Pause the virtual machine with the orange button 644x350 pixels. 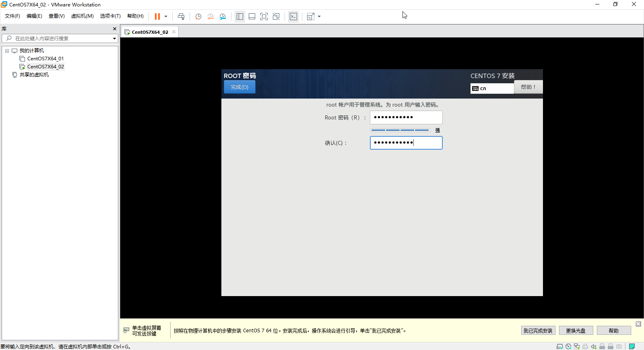[157, 16]
